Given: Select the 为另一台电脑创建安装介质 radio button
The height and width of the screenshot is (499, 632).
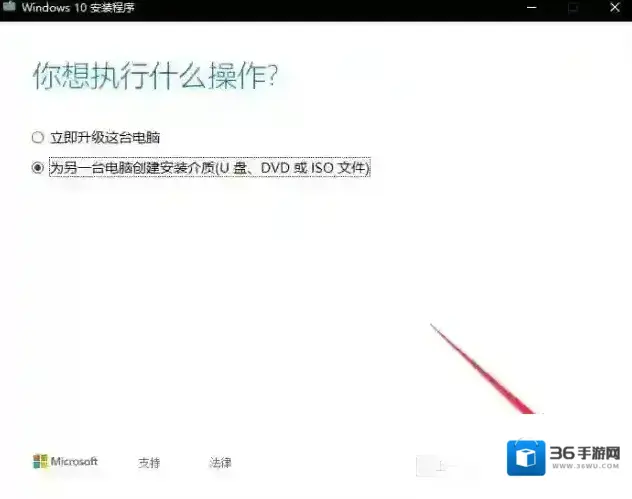Looking at the screenshot, I should click(38, 169).
